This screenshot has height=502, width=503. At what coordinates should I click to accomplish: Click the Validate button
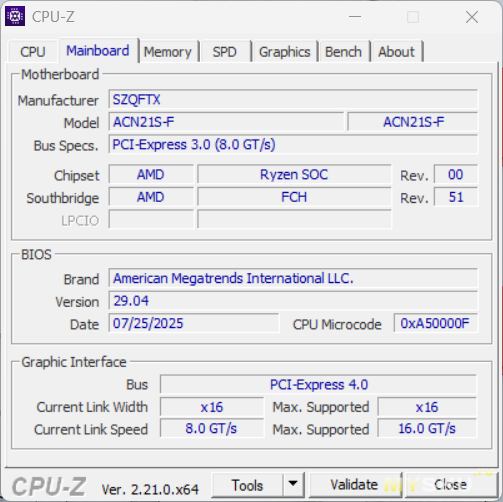[354, 484]
